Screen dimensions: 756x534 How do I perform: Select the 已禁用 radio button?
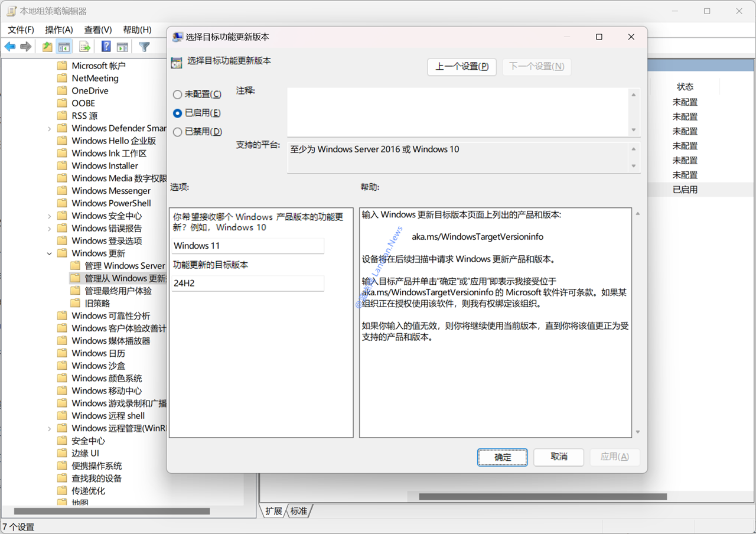[x=177, y=132]
